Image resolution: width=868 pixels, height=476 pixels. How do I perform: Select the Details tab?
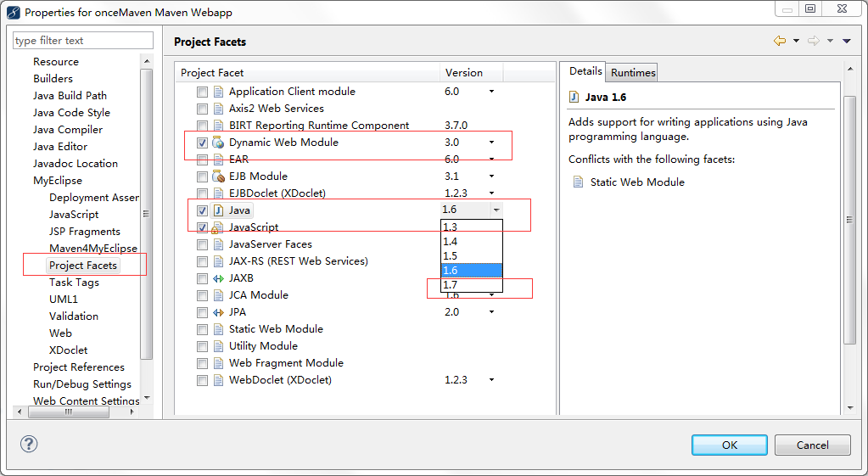(585, 72)
